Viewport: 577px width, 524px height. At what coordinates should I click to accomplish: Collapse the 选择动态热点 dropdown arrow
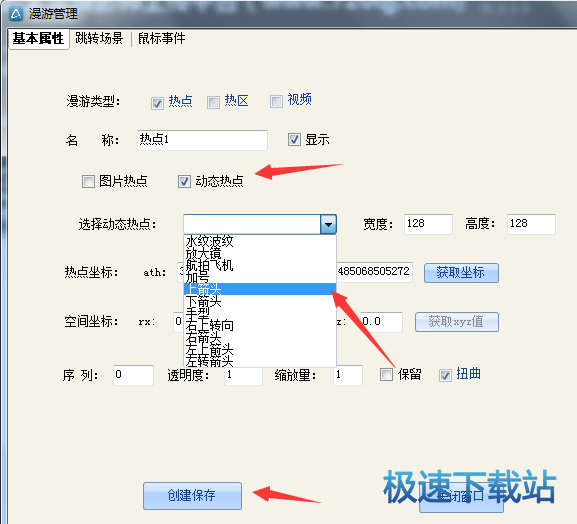coord(328,224)
